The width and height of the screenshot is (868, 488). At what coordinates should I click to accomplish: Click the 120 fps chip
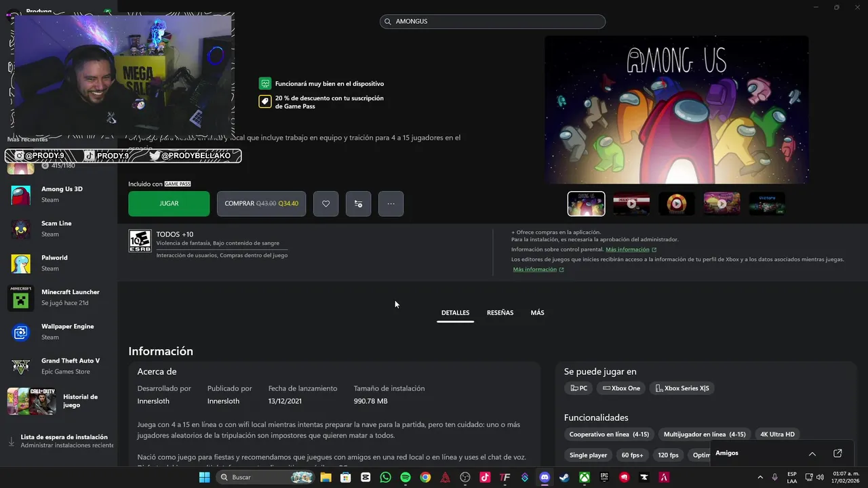[x=668, y=455]
